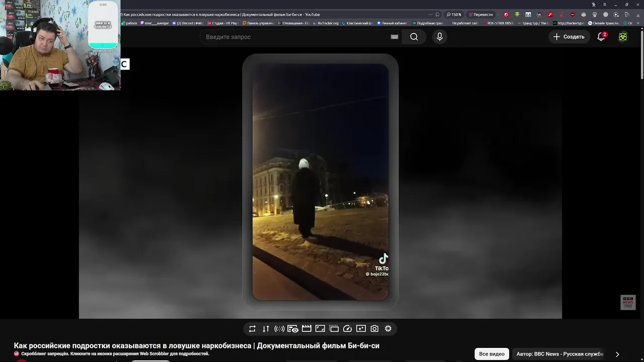The image size is (644, 362).
Task: Click the YouTube search magnifier button
Action: click(x=414, y=37)
